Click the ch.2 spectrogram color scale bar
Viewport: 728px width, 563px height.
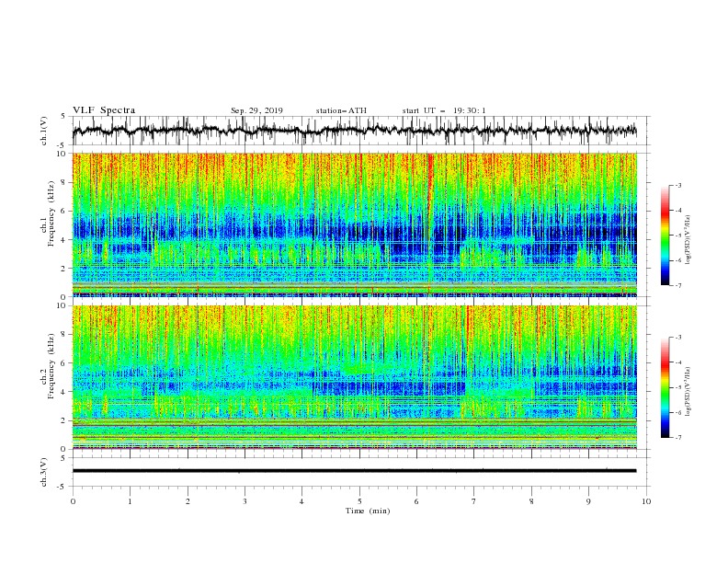point(665,387)
